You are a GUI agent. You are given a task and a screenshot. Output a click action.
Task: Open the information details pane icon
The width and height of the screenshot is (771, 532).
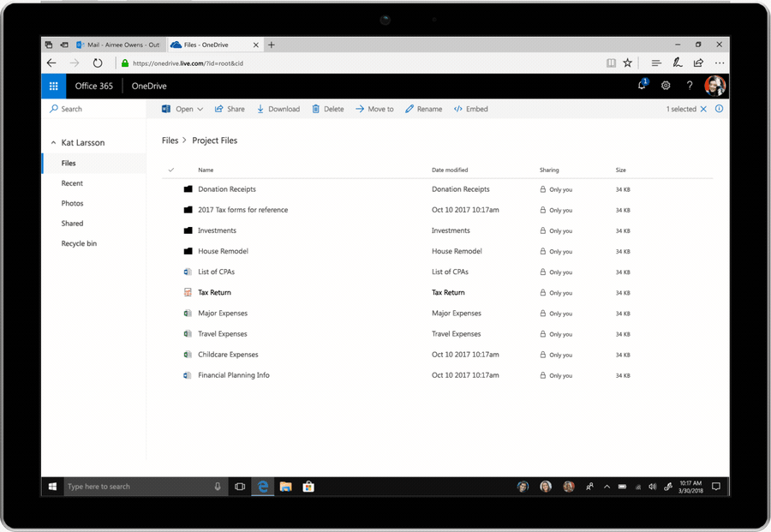(719, 109)
